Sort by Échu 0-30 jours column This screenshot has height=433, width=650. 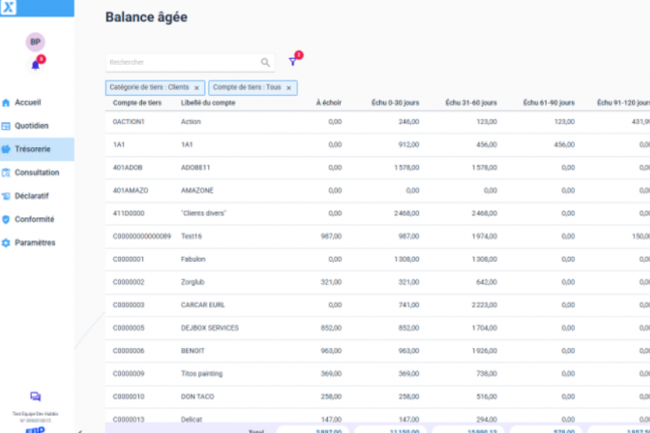click(x=395, y=103)
